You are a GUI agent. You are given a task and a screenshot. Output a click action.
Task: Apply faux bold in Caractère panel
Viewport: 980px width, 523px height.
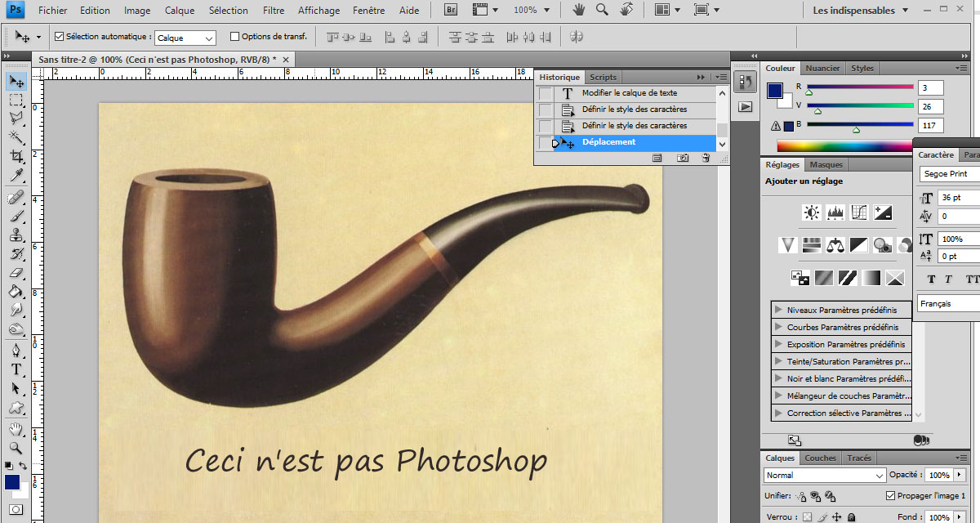click(x=931, y=279)
